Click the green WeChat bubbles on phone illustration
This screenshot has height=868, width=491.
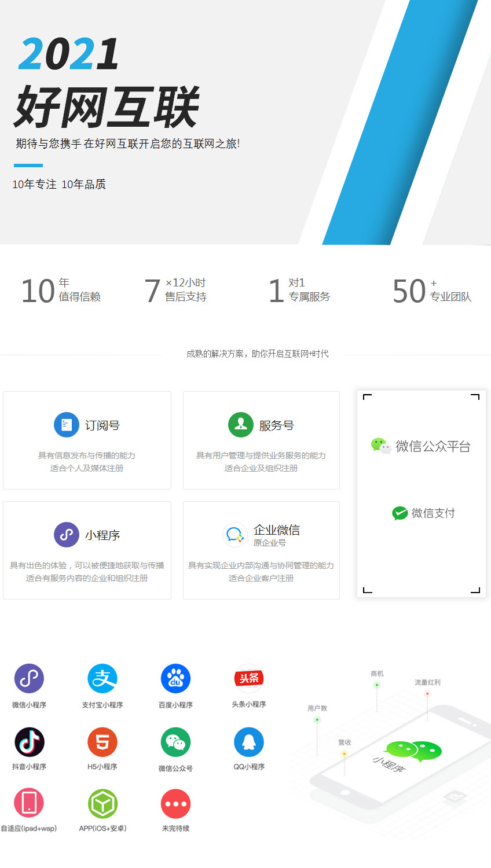point(413,751)
